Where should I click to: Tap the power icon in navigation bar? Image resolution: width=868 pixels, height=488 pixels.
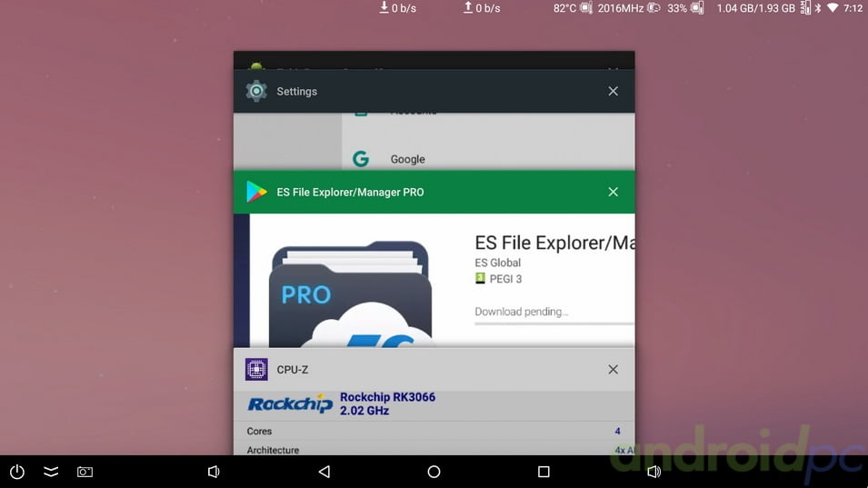(x=17, y=472)
